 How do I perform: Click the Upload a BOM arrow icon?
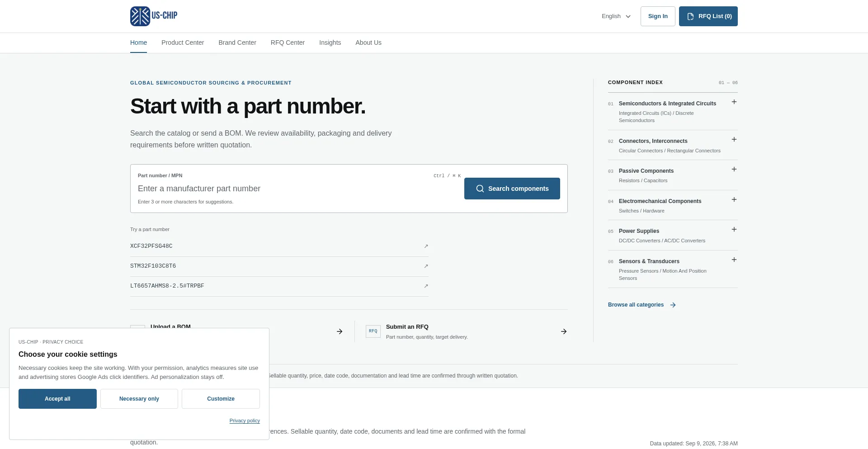pyautogui.click(x=340, y=331)
